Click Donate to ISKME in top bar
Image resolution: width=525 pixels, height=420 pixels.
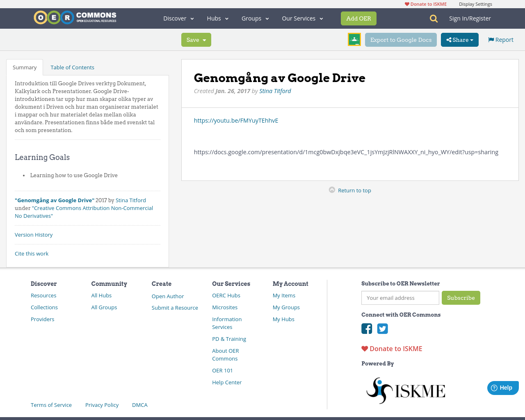click(426, 4)
